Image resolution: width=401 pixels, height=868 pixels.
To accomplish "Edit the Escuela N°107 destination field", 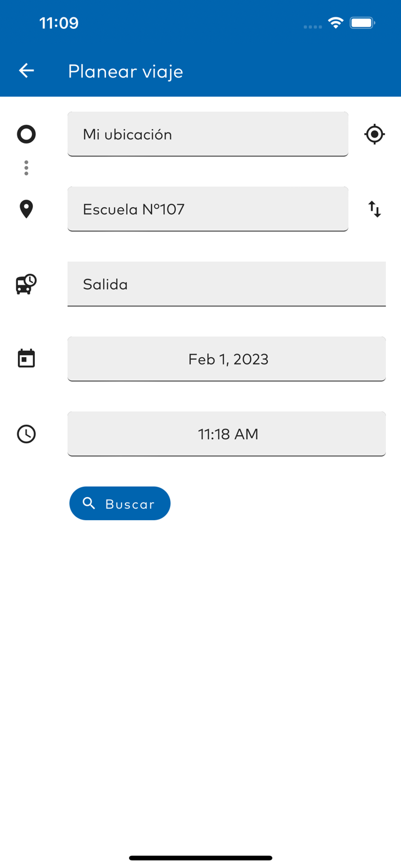I will tap(208, 209).
